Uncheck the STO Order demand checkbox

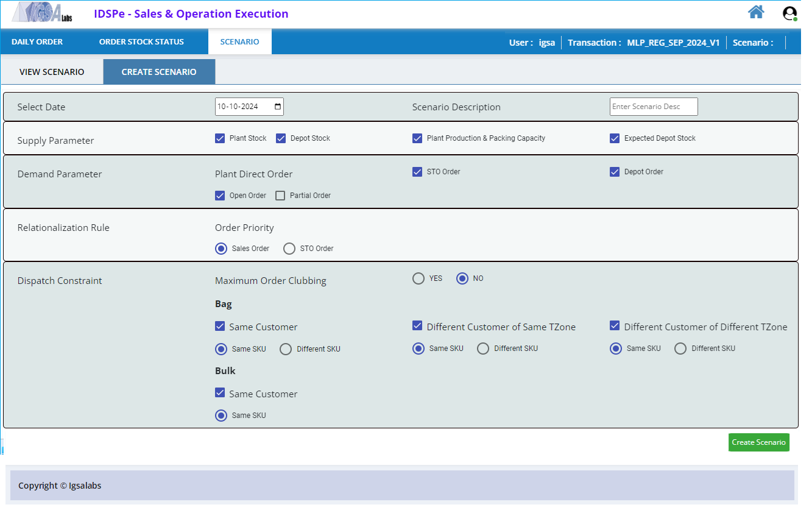pyautogui.click(x=417, y=172)
